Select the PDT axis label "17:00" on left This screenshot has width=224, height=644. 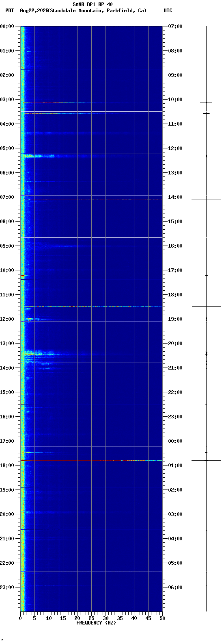pos(7,441)
